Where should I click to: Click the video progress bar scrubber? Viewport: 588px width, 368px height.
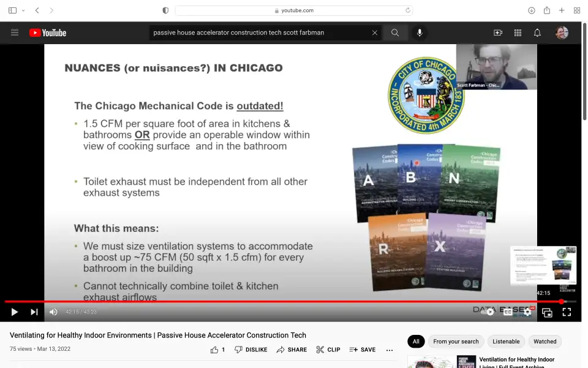(x=562, y=302)
